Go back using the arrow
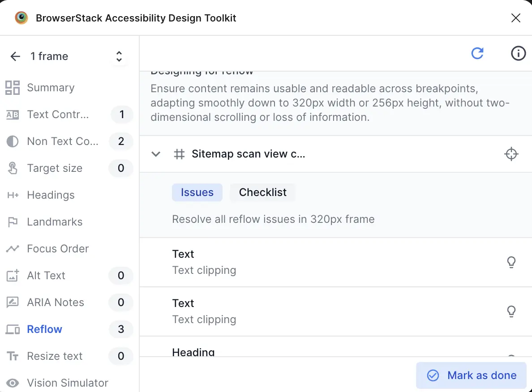This screenshot has height=392, width=532. pos(15,56)
